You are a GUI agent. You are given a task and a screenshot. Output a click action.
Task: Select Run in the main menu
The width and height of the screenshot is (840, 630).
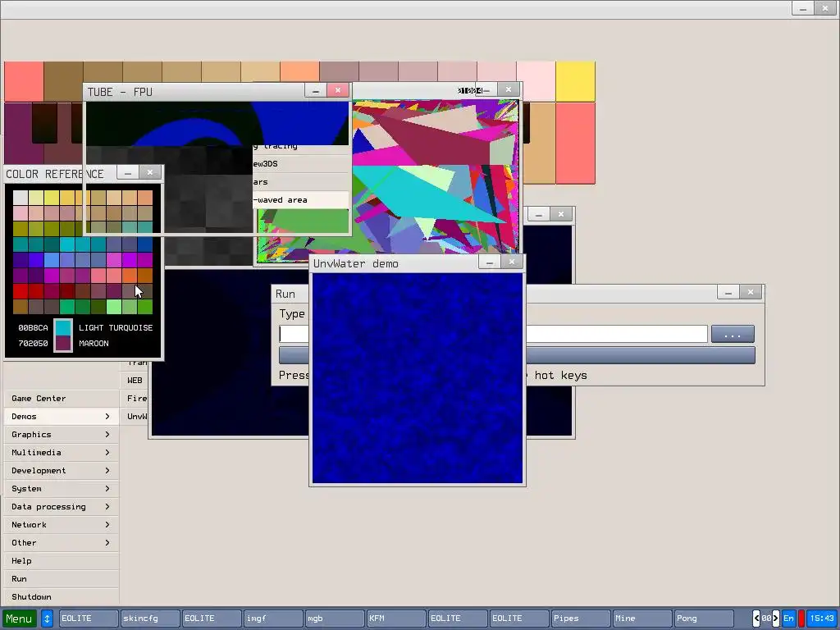tap(61, 578)
